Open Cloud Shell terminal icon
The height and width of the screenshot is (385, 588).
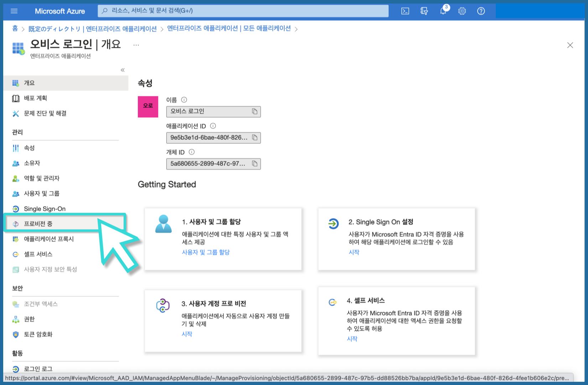point(405,11)
